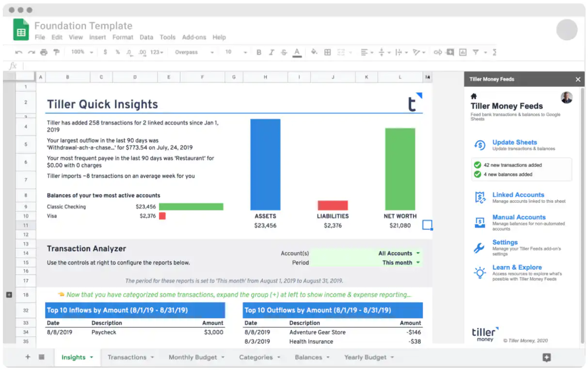Click the paint format roller icon
The image size is (588, 370).
tap(56, 52)
